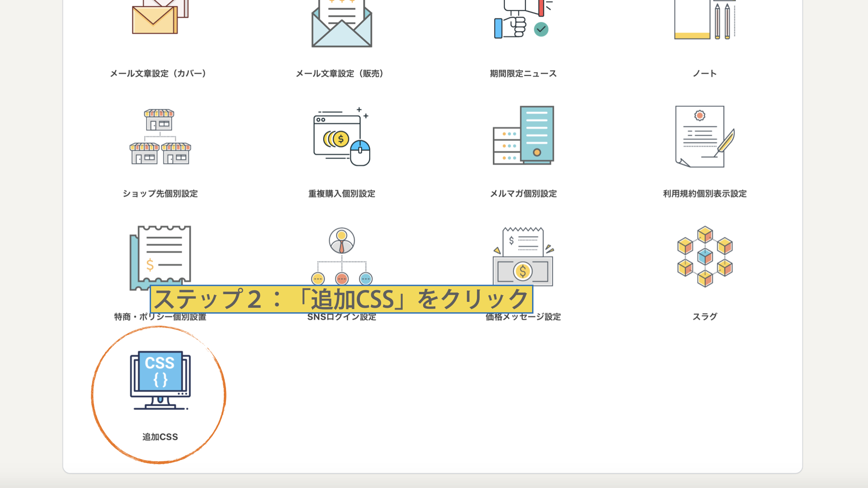Open the ショップ先個別設定 storefront icon
This screenshot has width=868, height=488.
pyautogui.click(x=160, y=136)
